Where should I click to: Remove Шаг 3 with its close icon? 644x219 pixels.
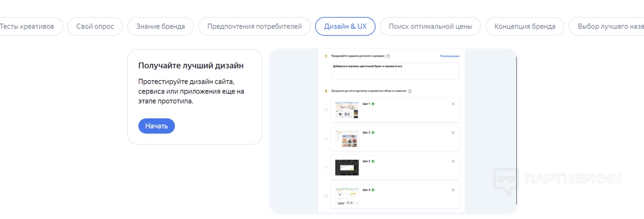(x=453, y=161)
